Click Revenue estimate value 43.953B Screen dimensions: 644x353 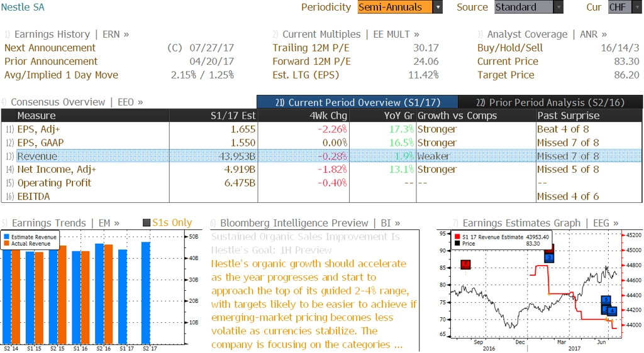(236, 156)
